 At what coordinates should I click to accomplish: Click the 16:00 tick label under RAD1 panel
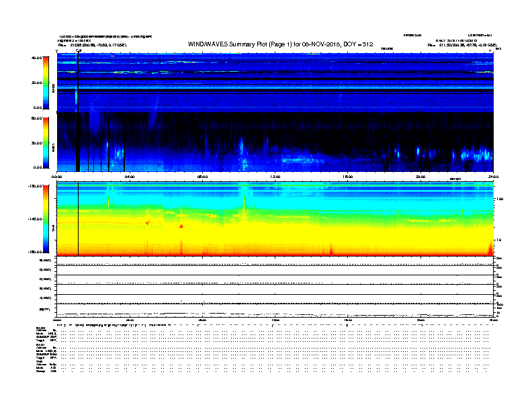click(x=348, y=177)
